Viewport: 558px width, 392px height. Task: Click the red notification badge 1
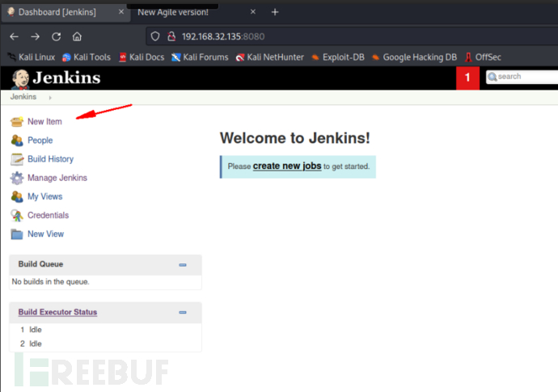(x=467, y=78)
